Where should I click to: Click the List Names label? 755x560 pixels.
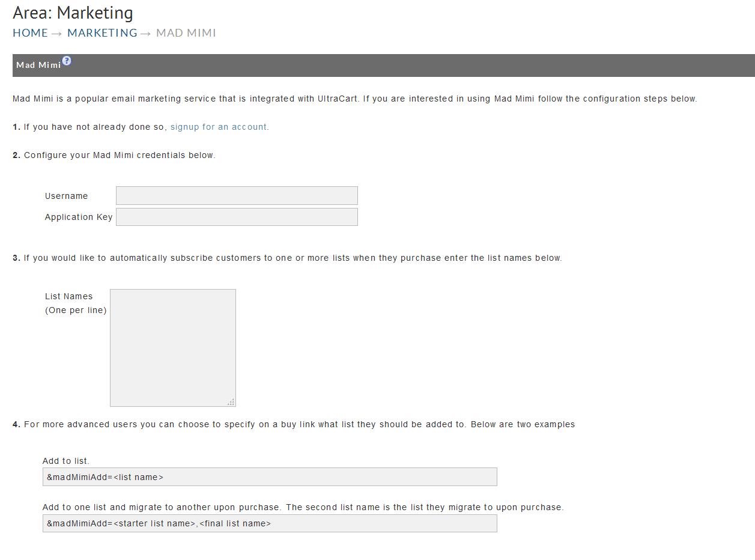click(69, 296)
